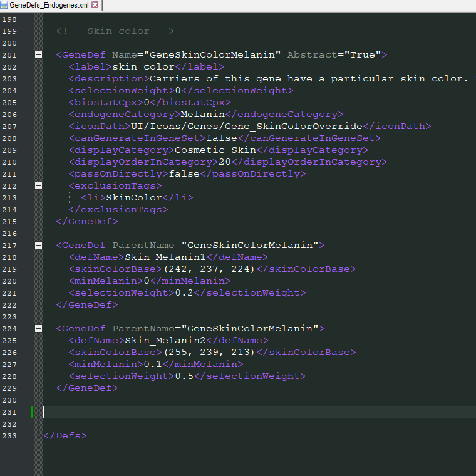Click the Name attribute value on line 201
This screenshot has height=476, width=476.
click(212, 55)
